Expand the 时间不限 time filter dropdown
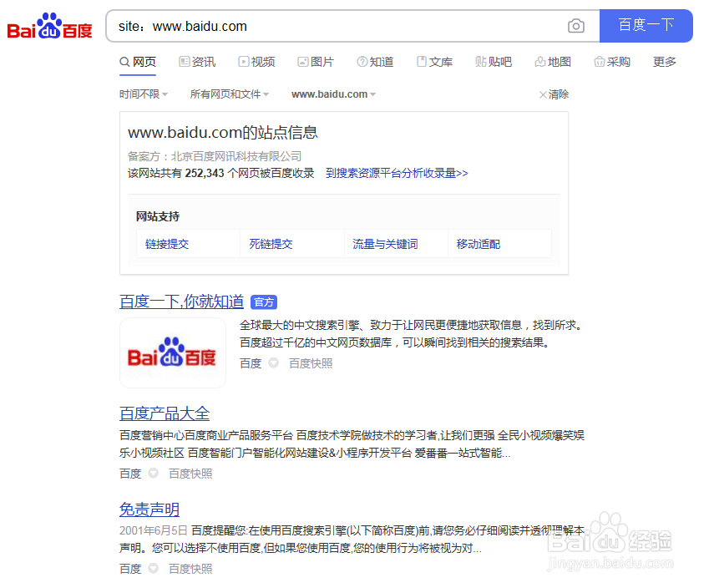This screenshot has width=714, height=588. [x=144, y=94]
